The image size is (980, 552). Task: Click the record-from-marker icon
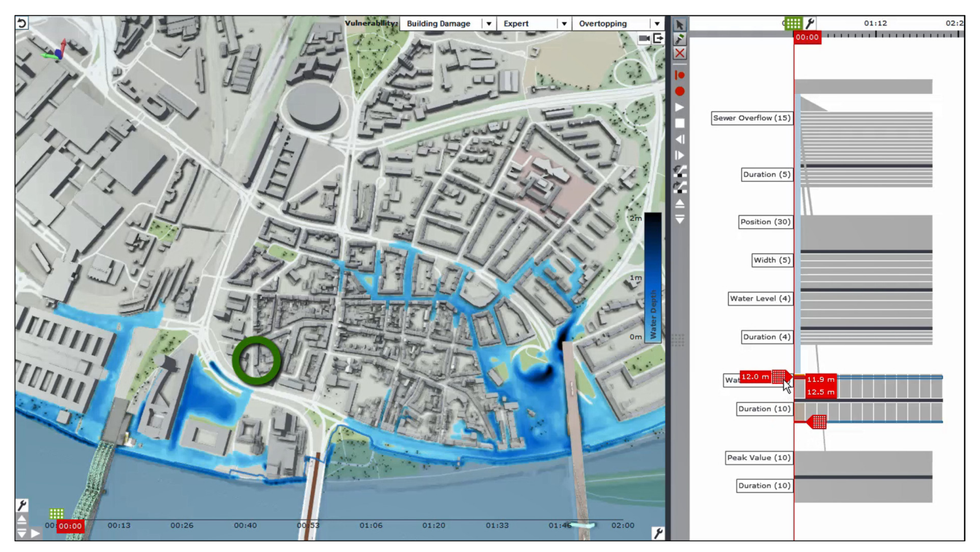click(680, 75)
